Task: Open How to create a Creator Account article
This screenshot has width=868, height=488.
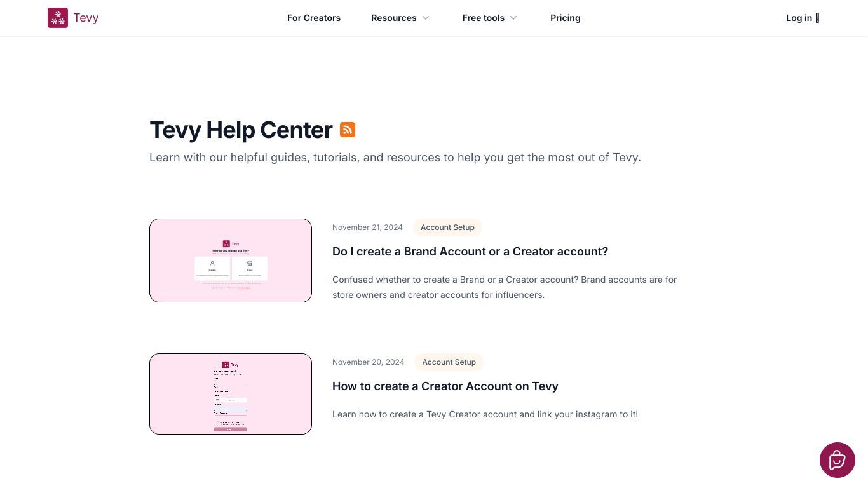Action: click(445, 386)
